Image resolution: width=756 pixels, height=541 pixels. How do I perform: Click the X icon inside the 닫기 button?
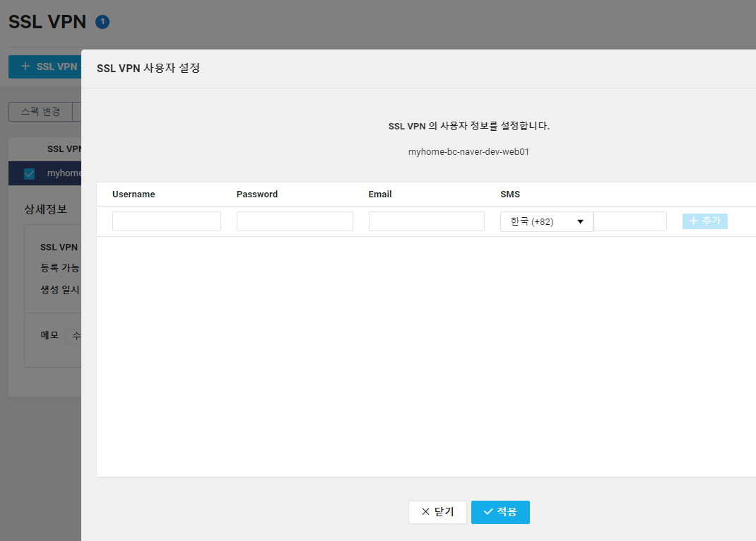pos(425,511)
